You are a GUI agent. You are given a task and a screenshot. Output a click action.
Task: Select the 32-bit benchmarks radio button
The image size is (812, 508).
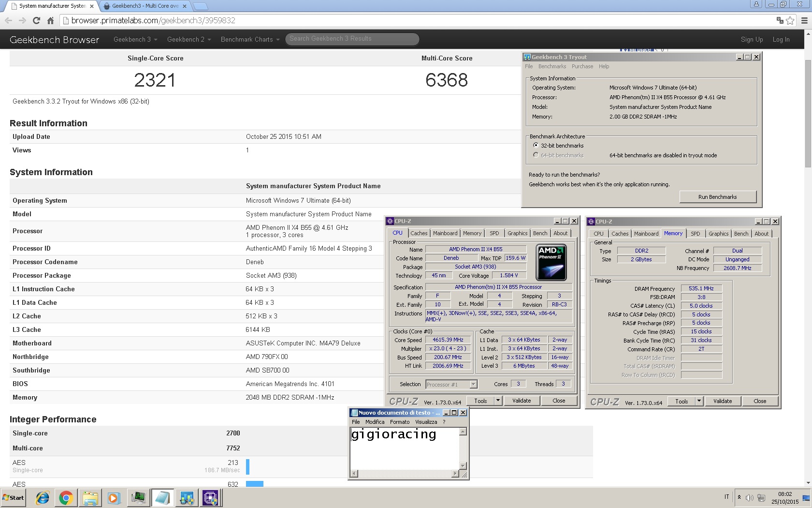[x=536, y=145]
